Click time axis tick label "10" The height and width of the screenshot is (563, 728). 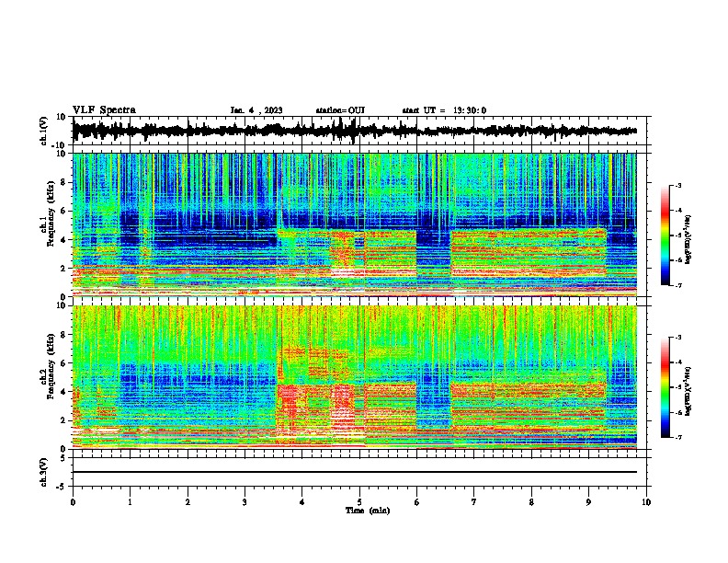pos(646,502)
